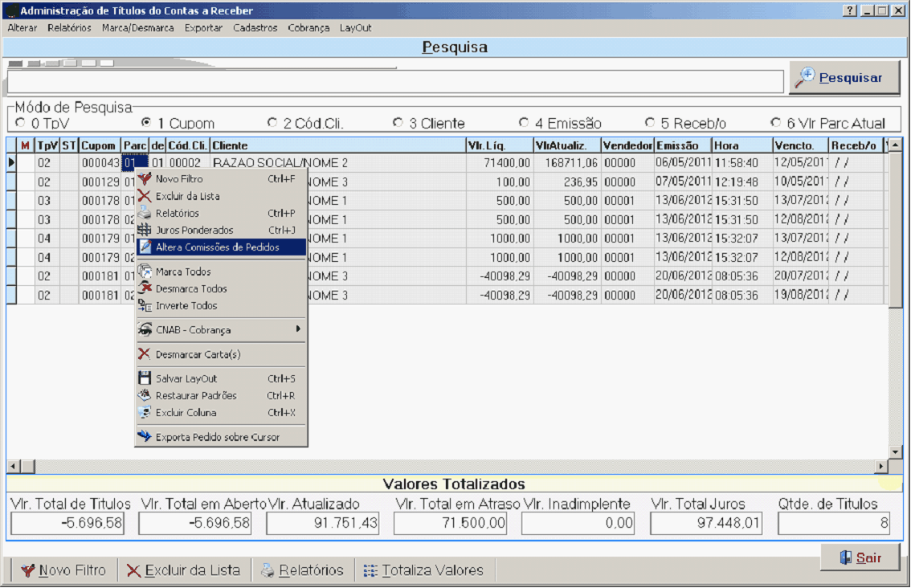Open the Cadastros menu
Image resolution: width=911 pixels, height=588 pixels.
coord(255,27)
